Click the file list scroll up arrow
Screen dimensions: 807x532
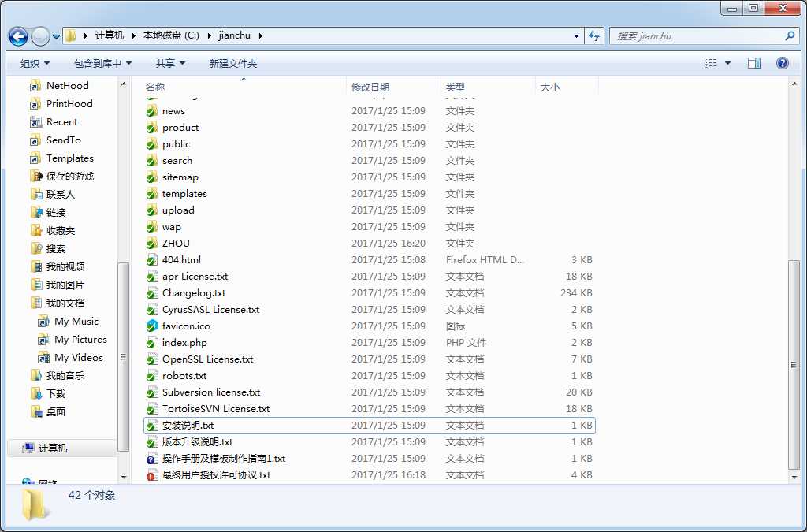point(793,84)
